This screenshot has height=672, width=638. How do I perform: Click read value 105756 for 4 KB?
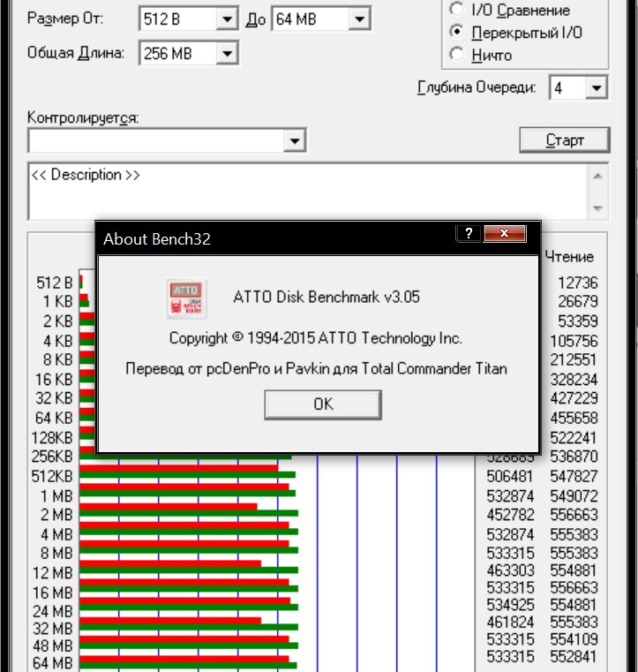pyautogui.click(x=574, y=341)
